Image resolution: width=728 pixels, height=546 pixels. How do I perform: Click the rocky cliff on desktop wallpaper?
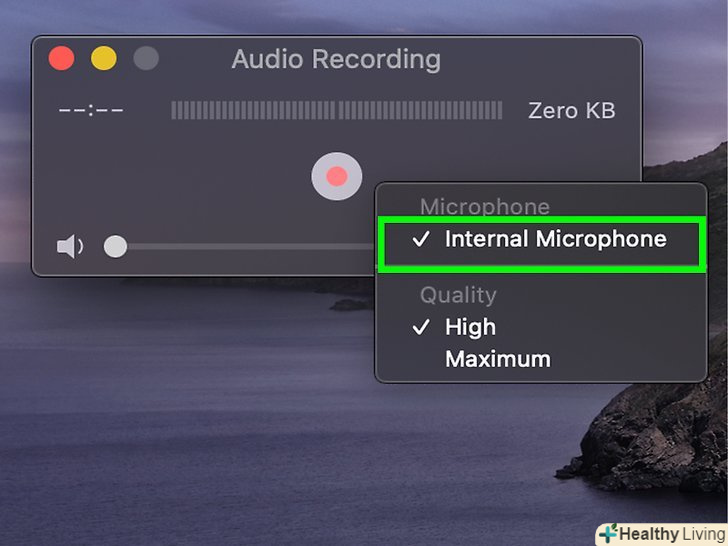point(650,432)
